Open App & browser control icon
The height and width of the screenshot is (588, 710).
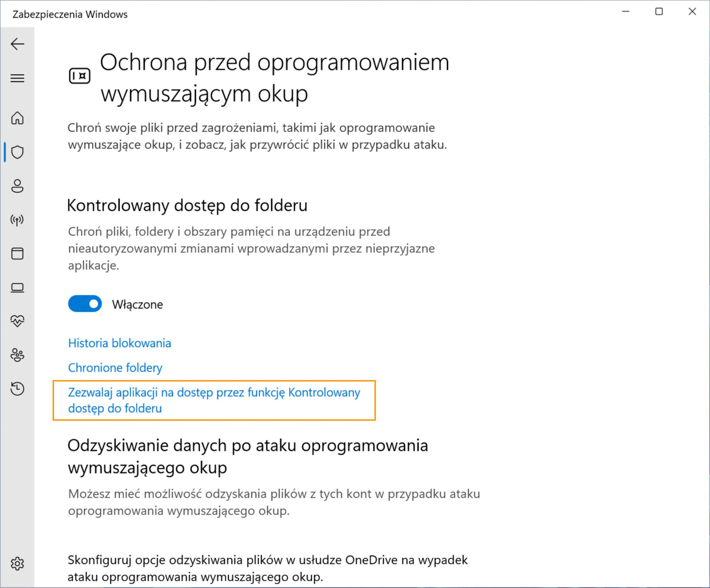pos(17,254)
